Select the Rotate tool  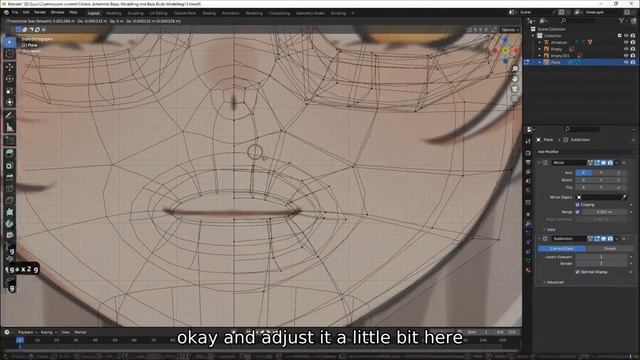click(x=9, y=79)
